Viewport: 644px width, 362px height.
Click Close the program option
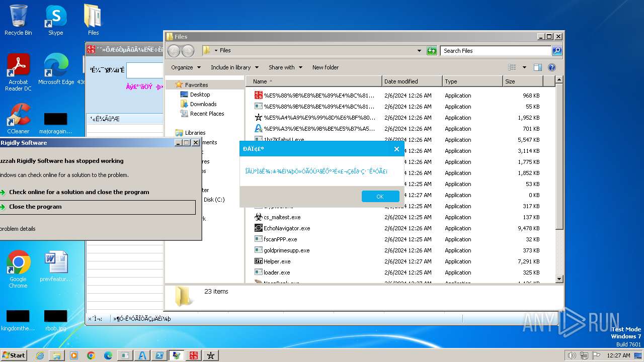coord(98,207)
